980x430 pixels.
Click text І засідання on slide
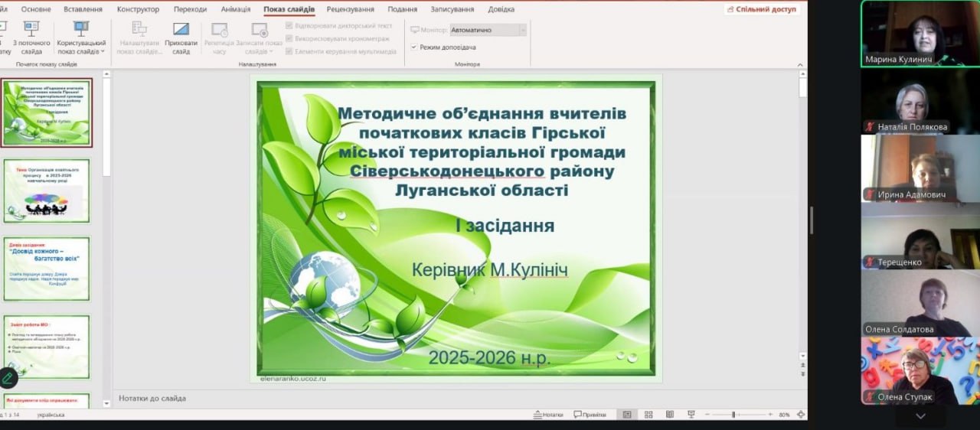click(505, 226)
